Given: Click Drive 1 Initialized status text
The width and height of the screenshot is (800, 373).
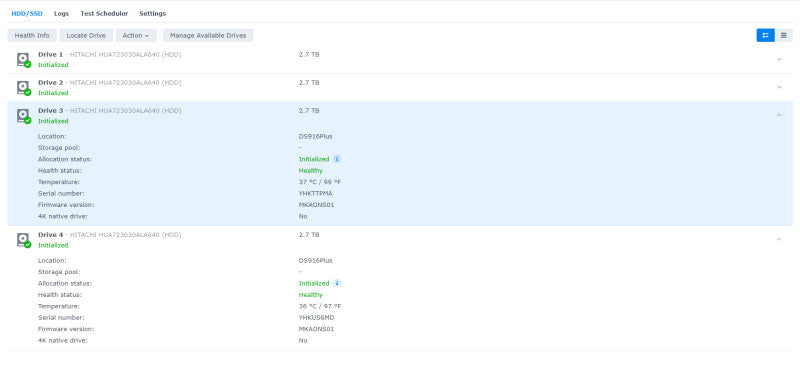Looking at the screenshot, I should pyautogui.click(x=53, y=65).
